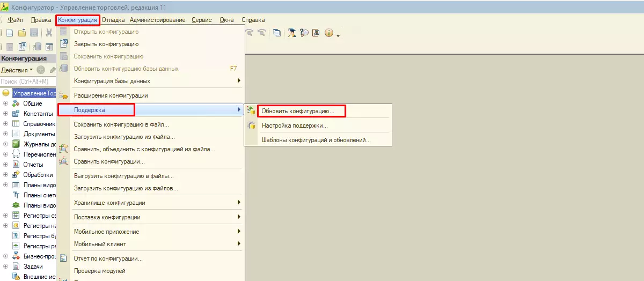Choose Расширения конфигурации menu entry
Screen dimensions: 644x281
tap(150, 95)
